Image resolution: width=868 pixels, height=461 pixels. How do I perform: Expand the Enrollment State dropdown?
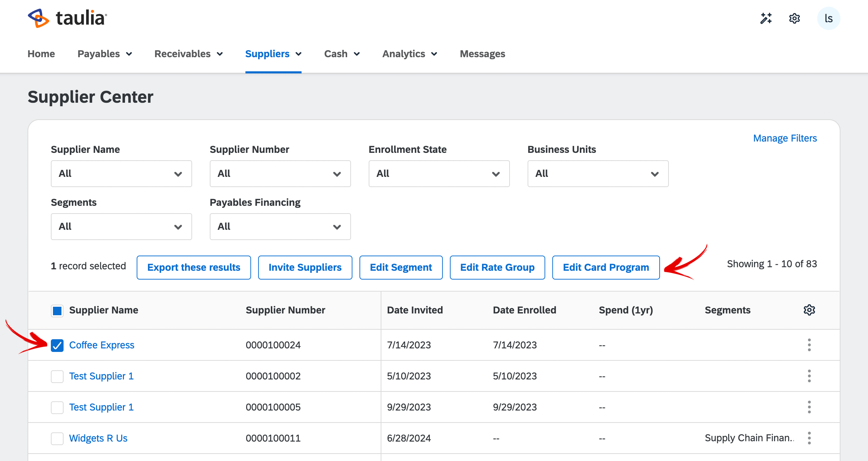pyautogui.click(x=439, y=174)
